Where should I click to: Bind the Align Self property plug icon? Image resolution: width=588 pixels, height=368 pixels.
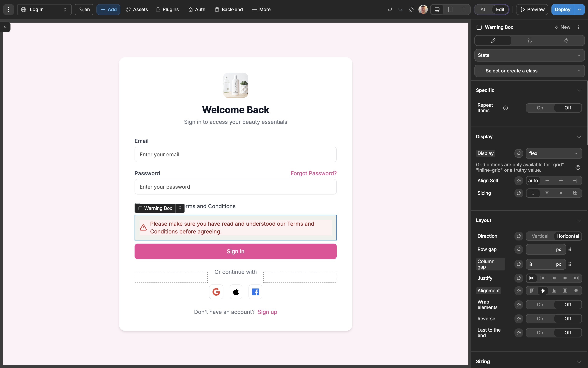pos(519,181)
